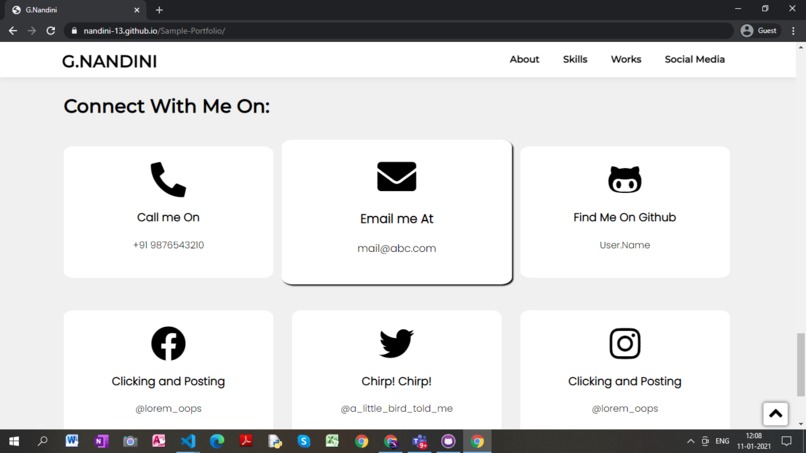Viewport: 806px width, 453px height.
Task: Click the taskbar search magnifier icon
Action: click(43, 441)
